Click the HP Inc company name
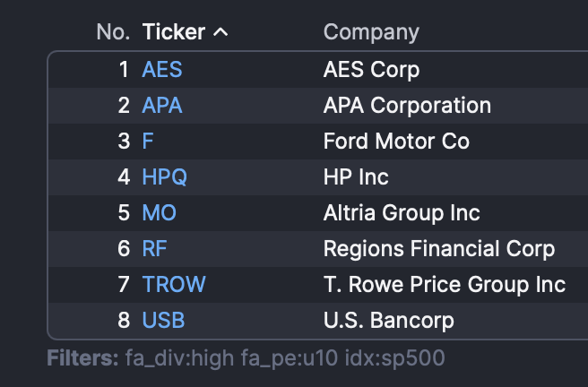This screenshot has width=588, height=387. (356, 177)
